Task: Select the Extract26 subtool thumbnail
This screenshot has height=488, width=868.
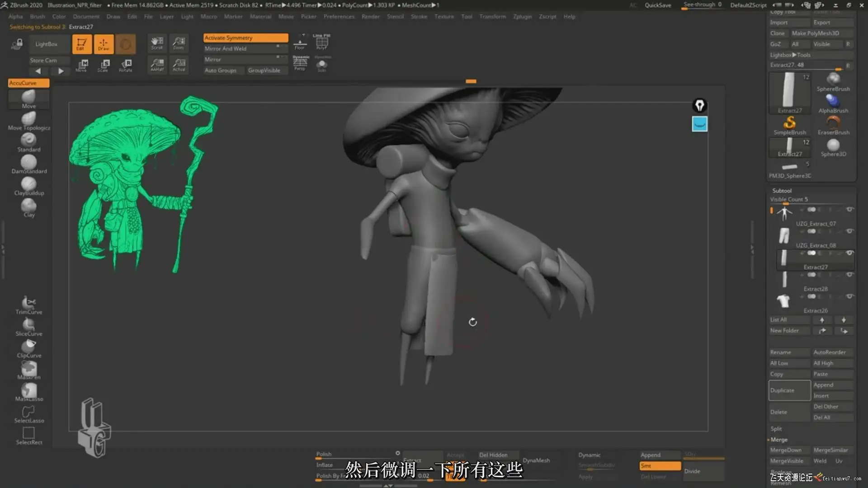Action: pos(783,301)
